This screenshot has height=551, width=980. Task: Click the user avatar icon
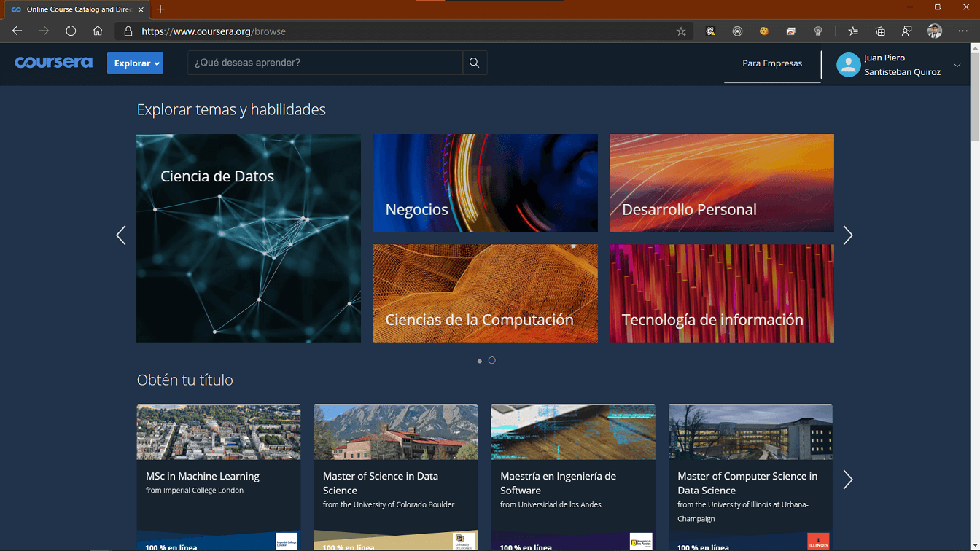[x=848, y=65]
